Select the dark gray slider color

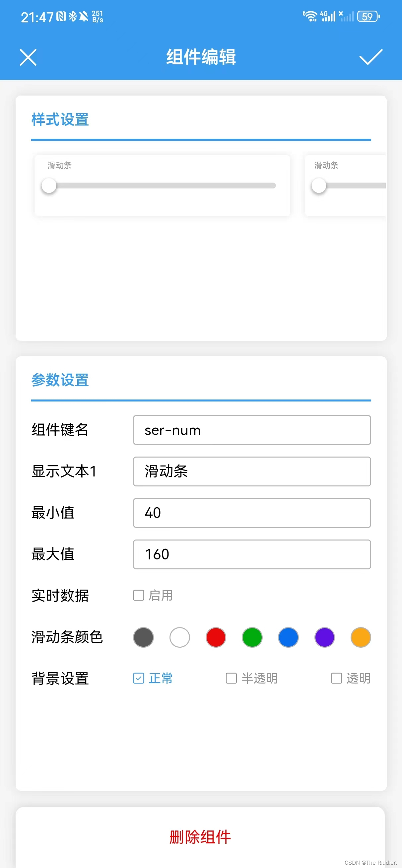click(x=143, y=637)
